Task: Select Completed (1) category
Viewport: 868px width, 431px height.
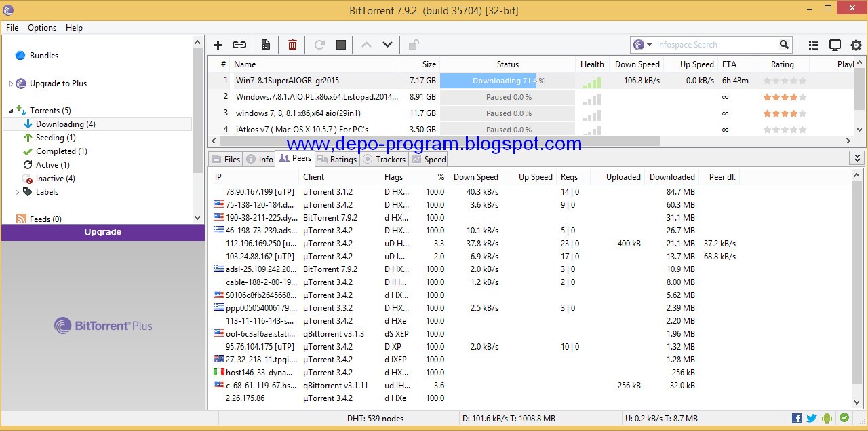Action: [61, 151]
